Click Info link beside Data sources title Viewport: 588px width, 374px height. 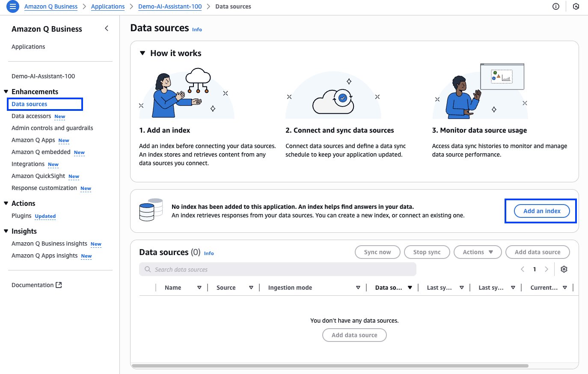coord(197,30)
